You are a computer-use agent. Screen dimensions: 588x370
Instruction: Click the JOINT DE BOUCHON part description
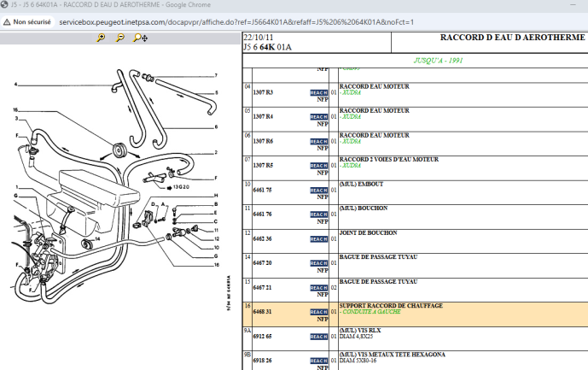pyautogui.click(x=370, y=232)
